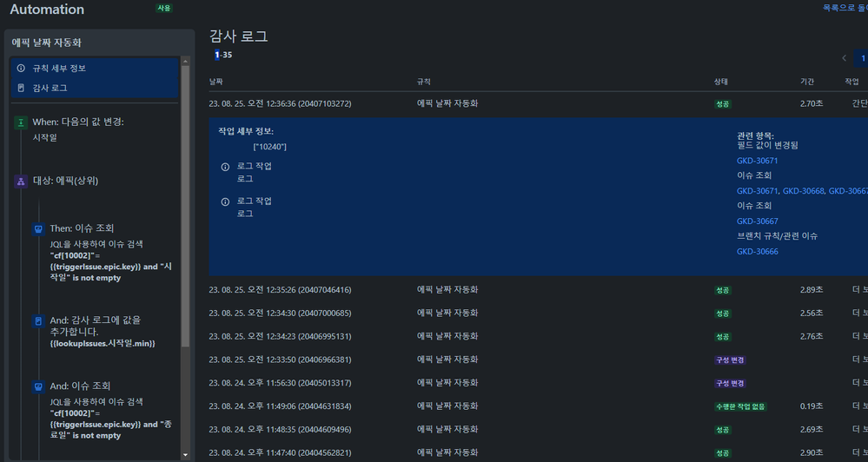Click 에픽 날짜 자동화 rule title in sidebar
868x462 pixels.
(47, 43)
